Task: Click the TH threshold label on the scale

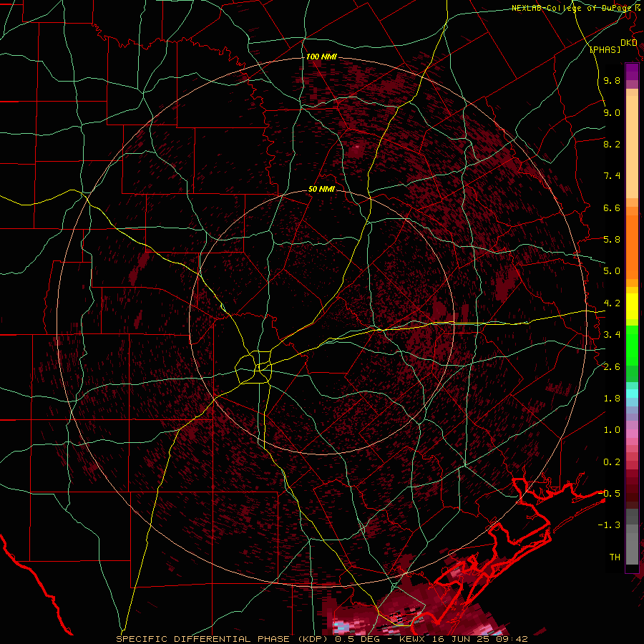Action: [615, 557]
